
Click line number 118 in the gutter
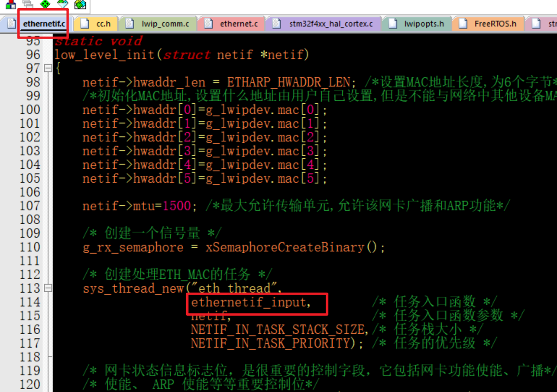[30, 357]
